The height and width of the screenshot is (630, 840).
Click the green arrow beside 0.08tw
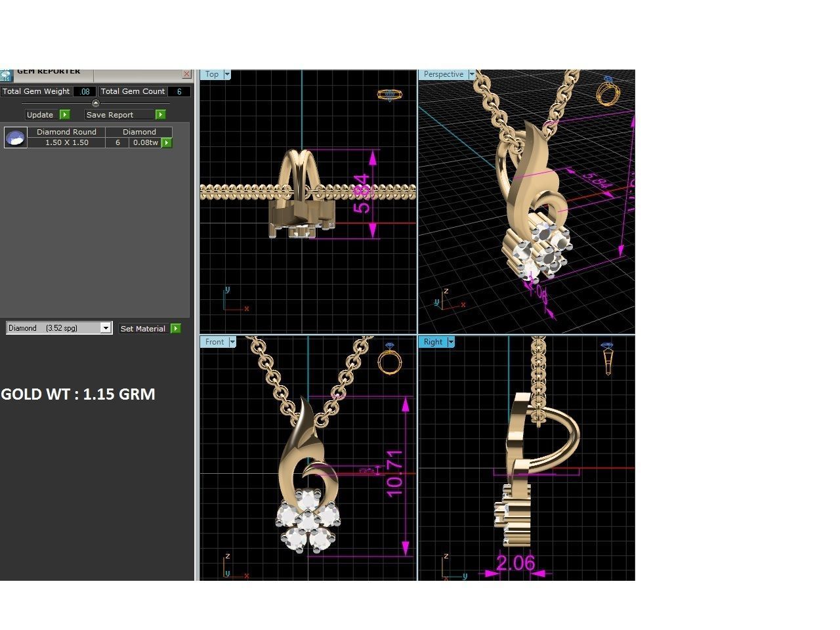[x=167, y=142]
